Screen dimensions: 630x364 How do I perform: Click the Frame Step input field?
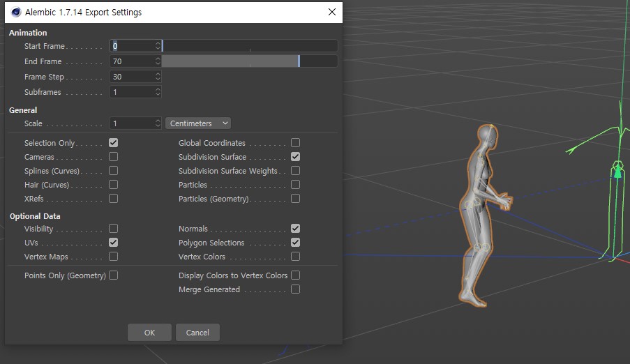(x=132, y=76)
